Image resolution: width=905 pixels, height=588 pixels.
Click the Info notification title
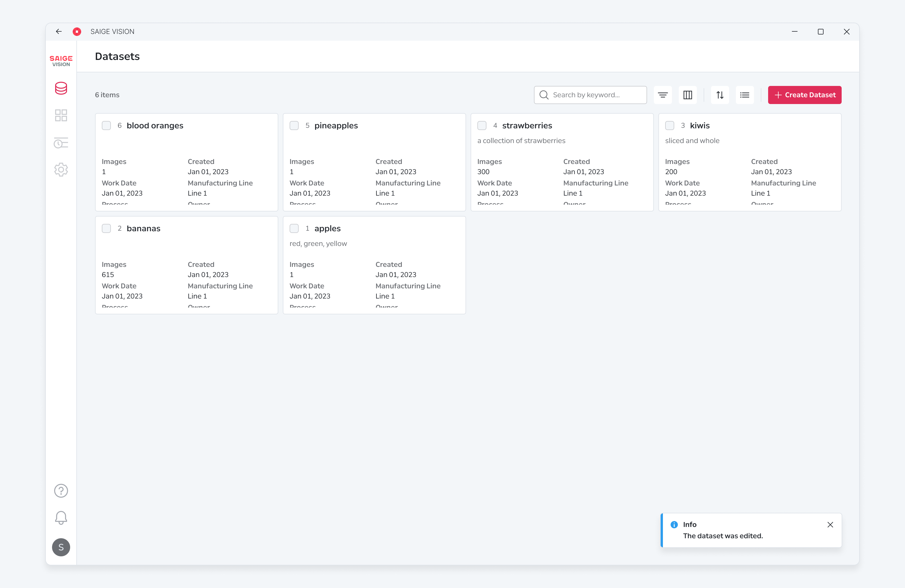(690, 524)
